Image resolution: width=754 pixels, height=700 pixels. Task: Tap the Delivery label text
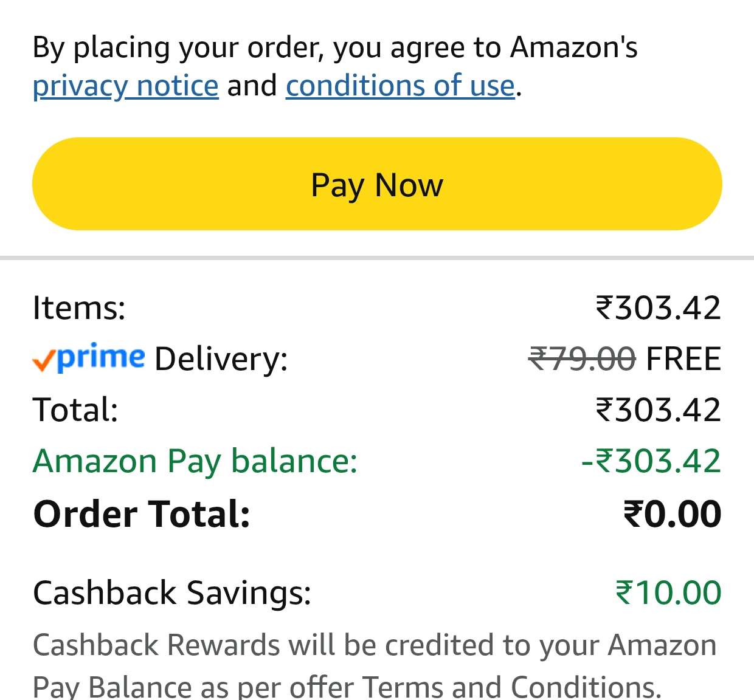[x=221, y=359]
